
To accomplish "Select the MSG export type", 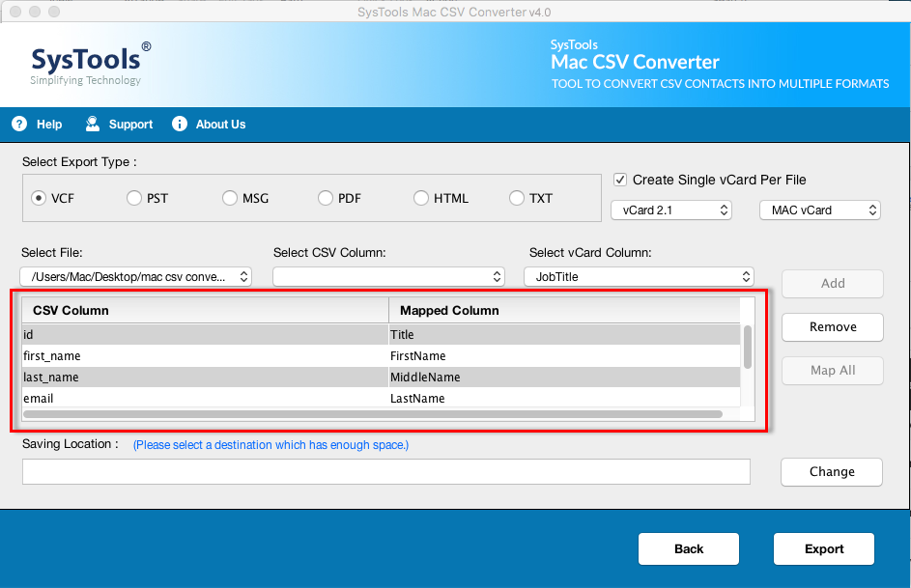I will pos(230,198).
